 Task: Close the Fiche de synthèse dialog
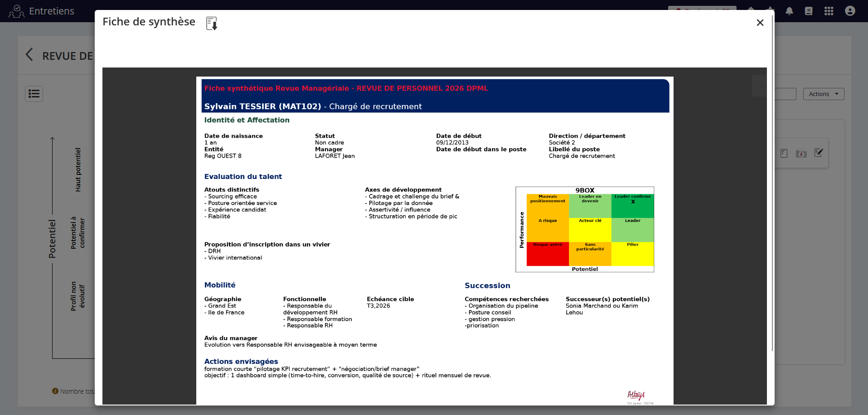760,23
